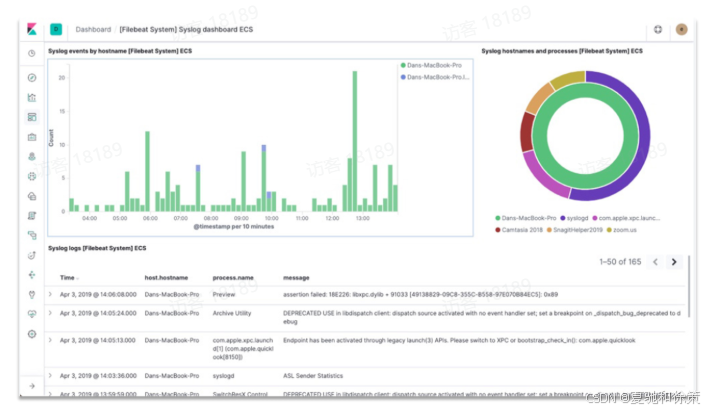Go to the next results page
711x411 pixels.
coord(674,262)
